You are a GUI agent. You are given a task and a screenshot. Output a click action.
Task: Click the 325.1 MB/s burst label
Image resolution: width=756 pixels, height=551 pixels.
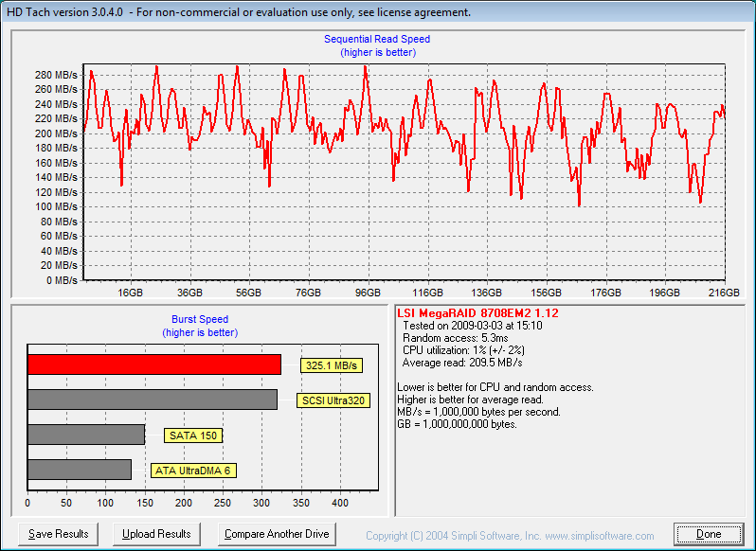[332, 365]
